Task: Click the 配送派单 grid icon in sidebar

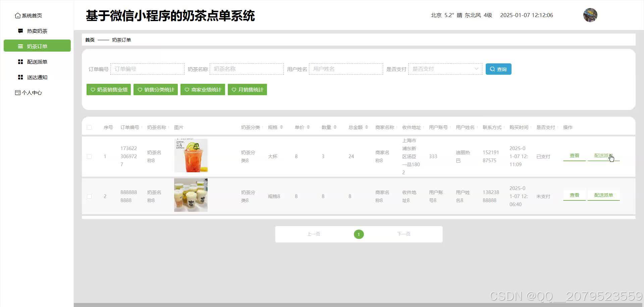Action: 20,61
